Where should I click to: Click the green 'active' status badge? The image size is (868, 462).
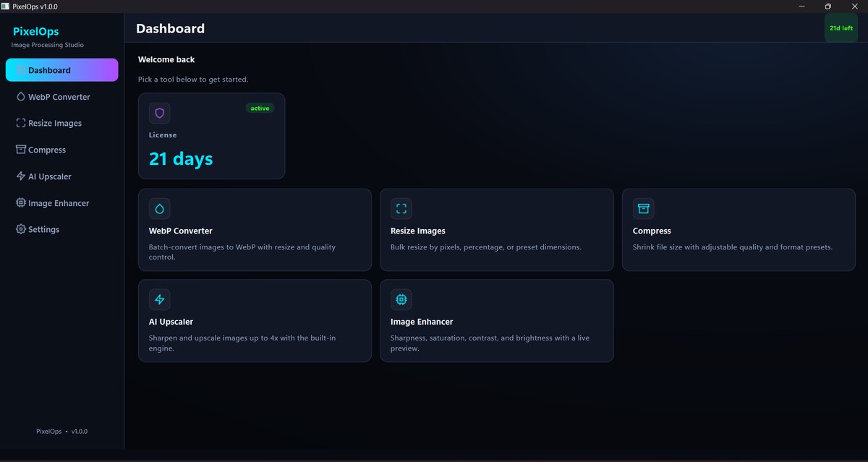(x=260, y=108)
